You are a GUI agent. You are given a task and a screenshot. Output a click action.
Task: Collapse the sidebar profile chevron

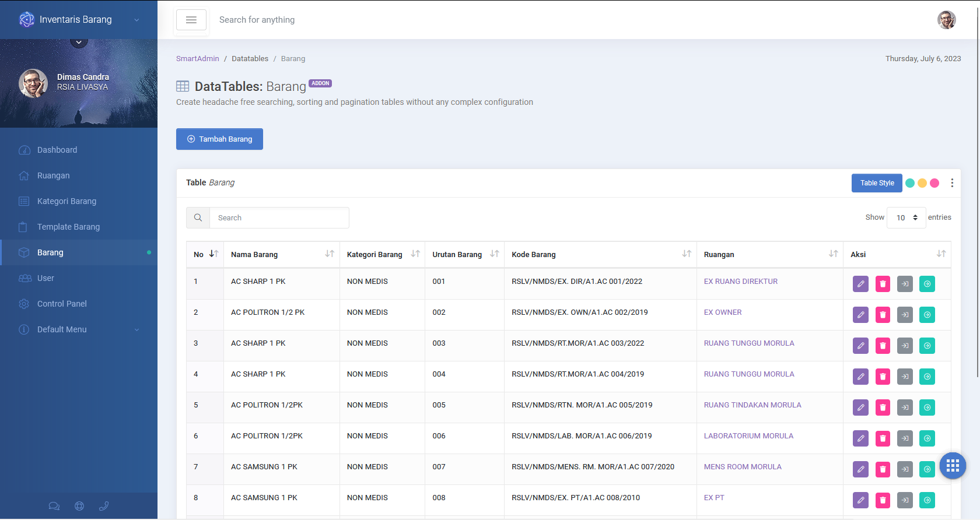[x=79, y=41]
